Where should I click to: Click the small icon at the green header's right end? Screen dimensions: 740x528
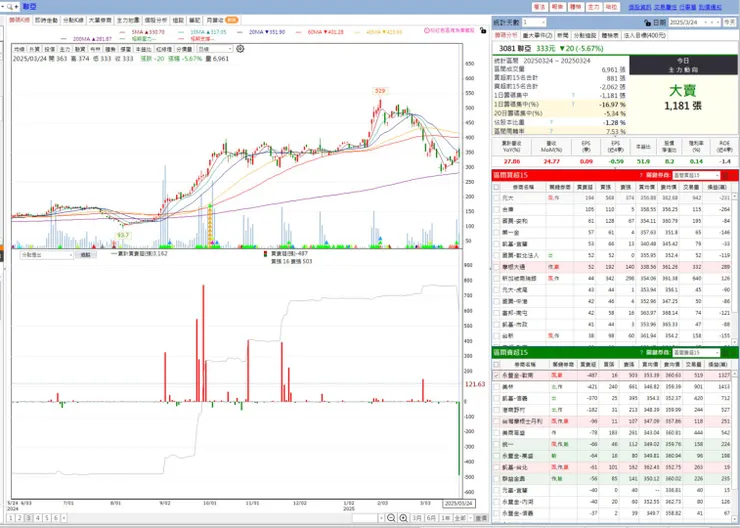pyautogui.click(x=726, y=352)
